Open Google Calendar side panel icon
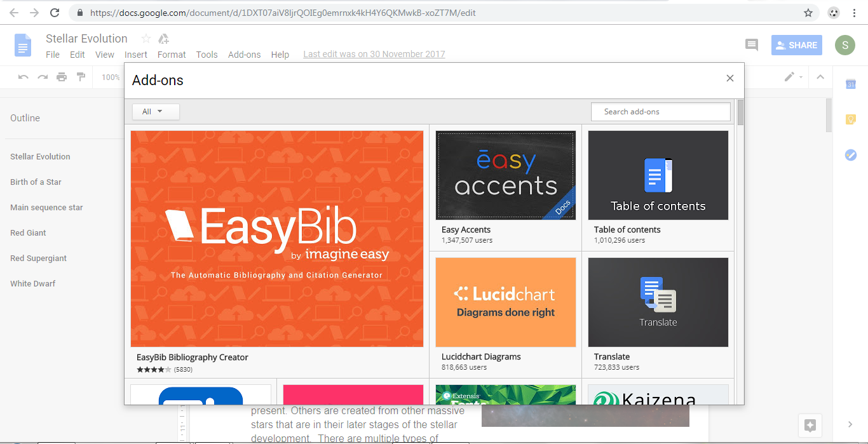The image size is (868, 444). point(850,84)
